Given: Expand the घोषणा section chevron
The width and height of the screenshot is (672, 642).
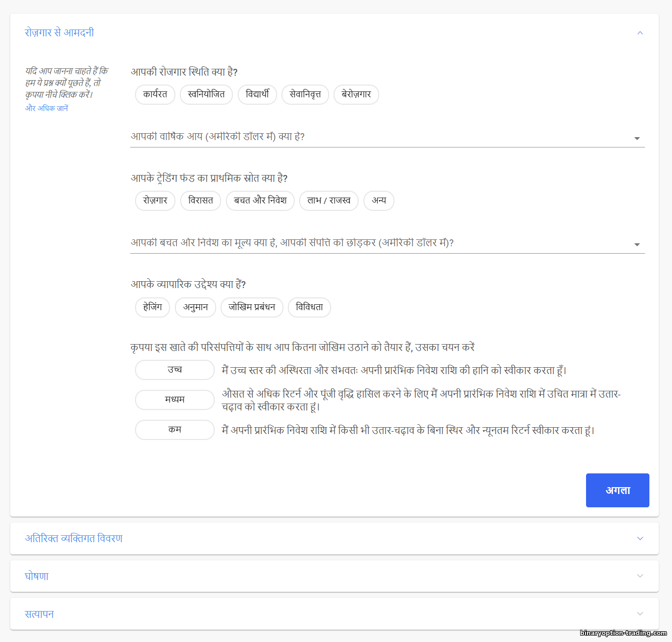Looking at the screenshot, I should [640, 576].
